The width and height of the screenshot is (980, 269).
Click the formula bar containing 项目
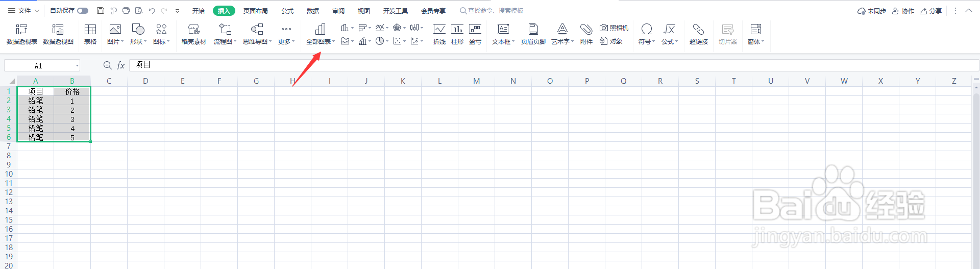click(x=554, y=65)
